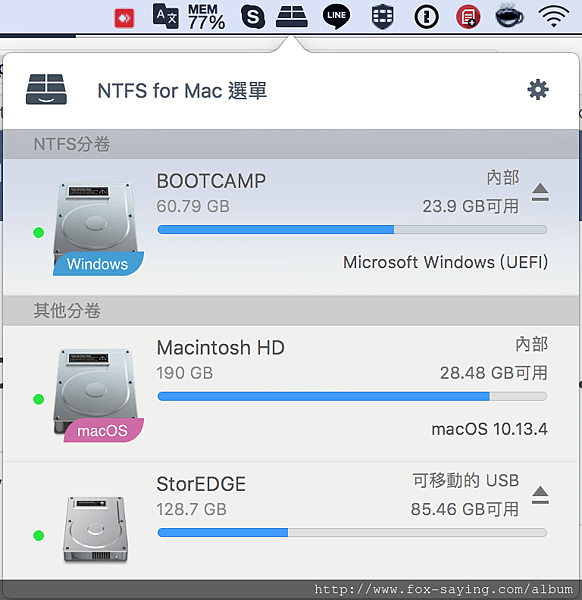Click the green status dot beside StorEDGE
The image size is (582, 600).
pyautogui.click(x=39, y=535)
